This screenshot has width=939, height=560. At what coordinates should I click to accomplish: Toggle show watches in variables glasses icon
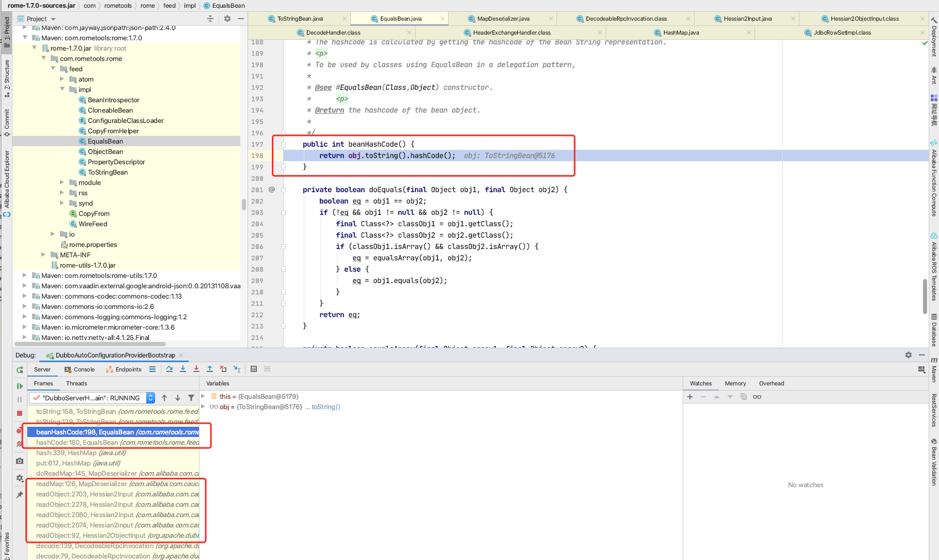pyautogui.click(x=757, y=397)
